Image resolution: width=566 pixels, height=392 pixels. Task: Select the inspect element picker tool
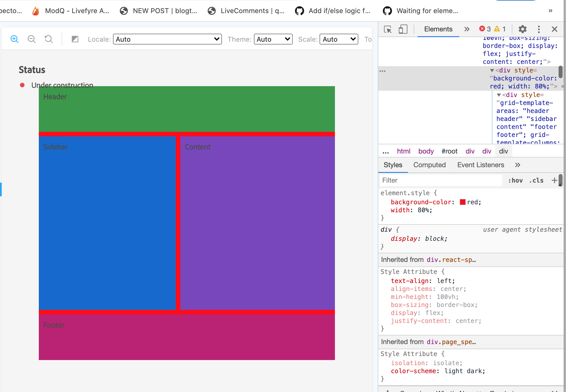(387, 29)
